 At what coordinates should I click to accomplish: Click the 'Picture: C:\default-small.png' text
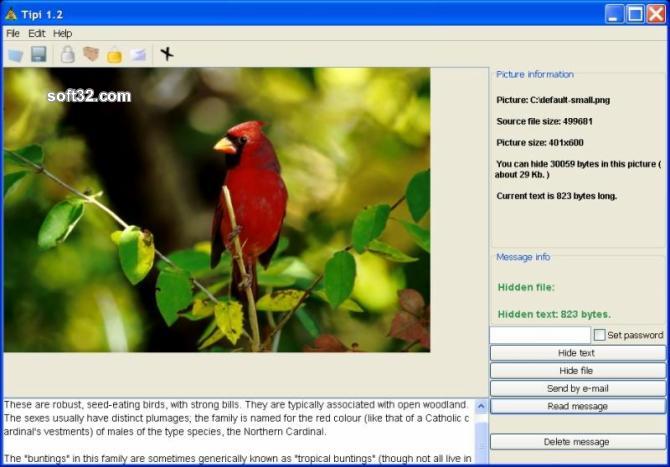(x=553, y=100)
